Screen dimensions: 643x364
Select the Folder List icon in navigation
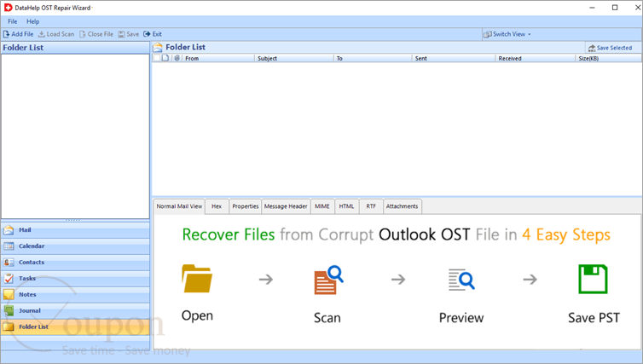click(x=9, y=326)
